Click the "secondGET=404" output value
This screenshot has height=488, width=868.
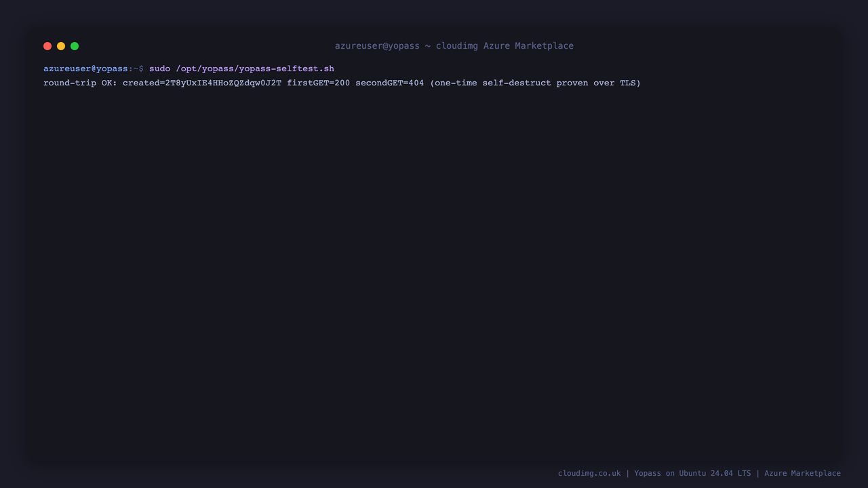(x=390, y=83)
